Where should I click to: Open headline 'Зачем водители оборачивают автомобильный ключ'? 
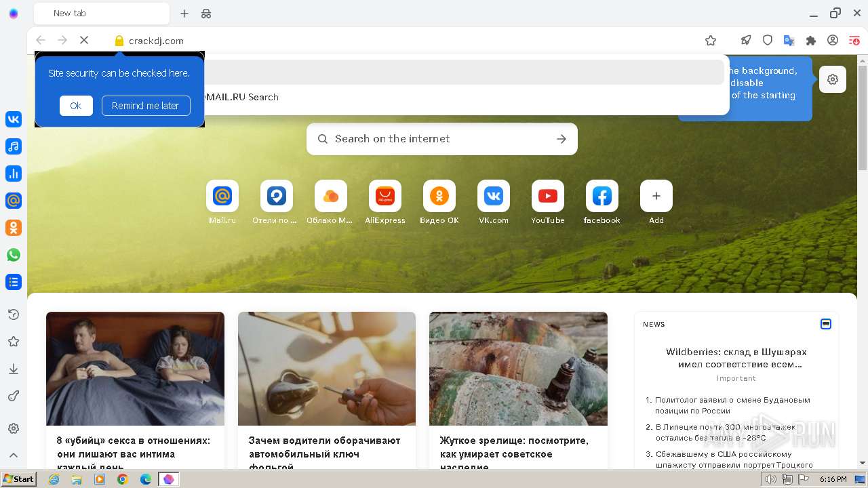(324, 453)
